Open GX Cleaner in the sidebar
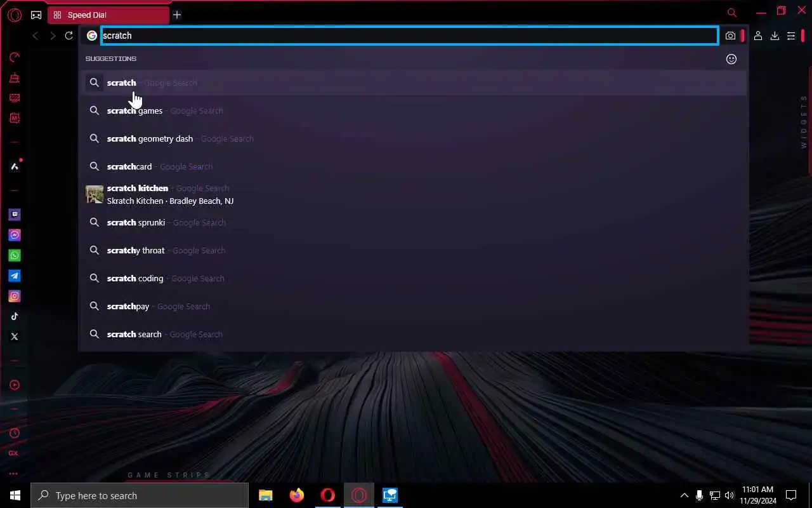Viewport: 812px width, 508px height. [14, 77]
